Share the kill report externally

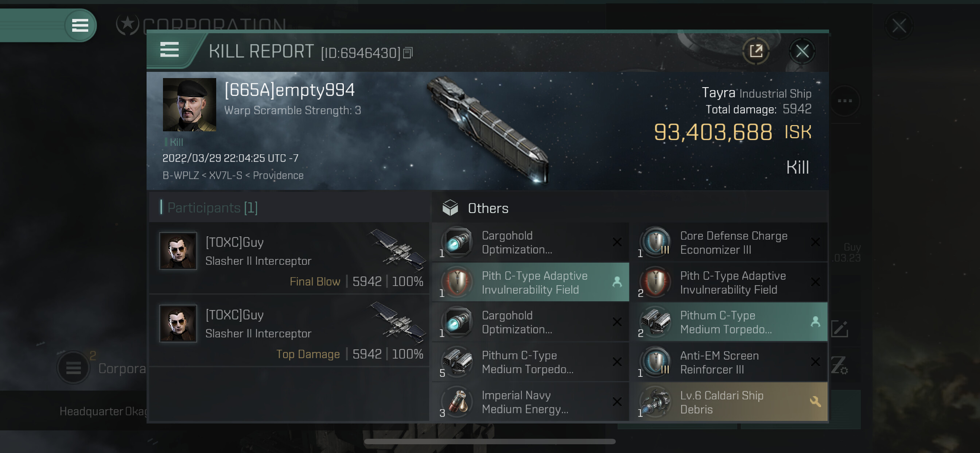[755, 51]
